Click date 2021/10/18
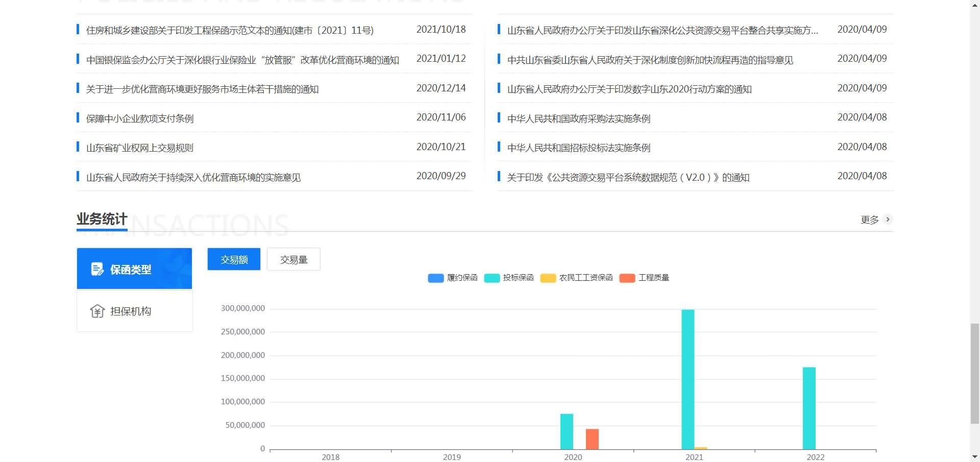The width and height of the screenshot is (980, 462). (441, 30)
